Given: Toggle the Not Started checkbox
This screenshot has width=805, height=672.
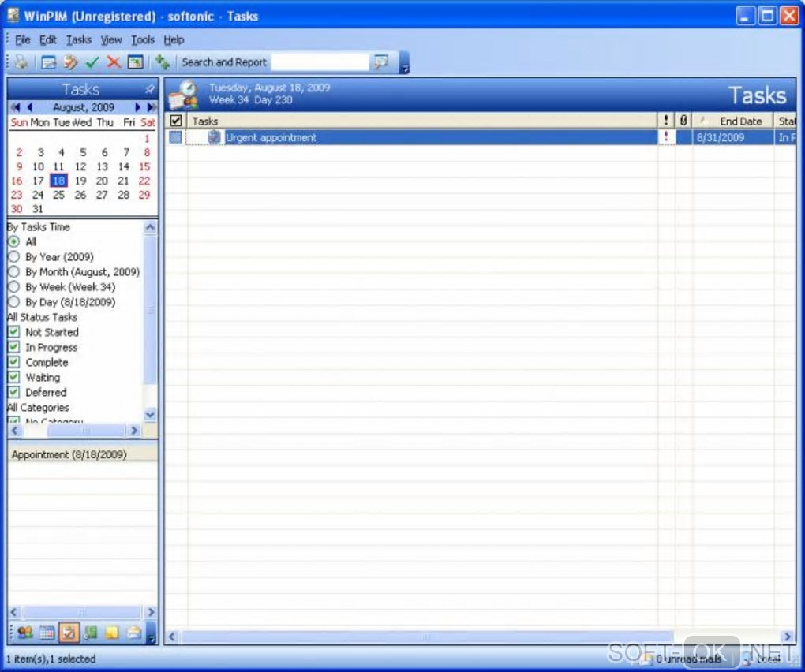Looking at the screenshot, I should coord(14,332).
